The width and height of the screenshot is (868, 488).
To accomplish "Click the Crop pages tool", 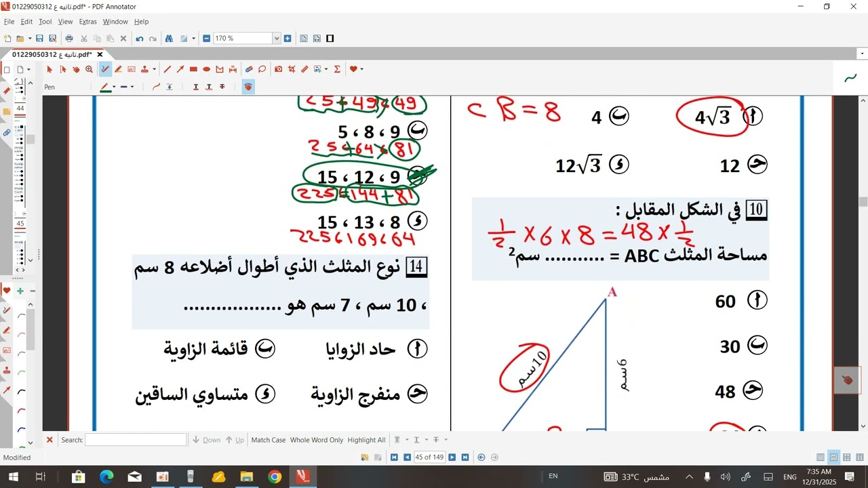I will [x=292, y=69].
